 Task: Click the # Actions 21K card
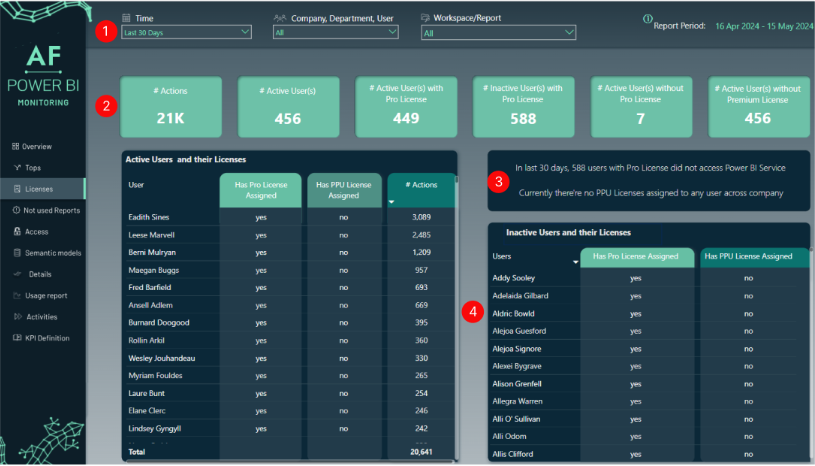[x=171, y=107]
